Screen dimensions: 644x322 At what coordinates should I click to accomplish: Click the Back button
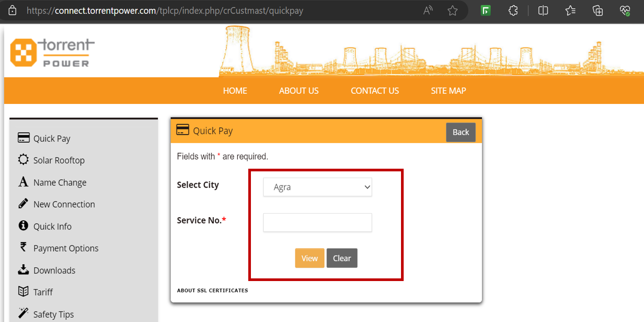pyautogui.click(x=460, y=132)
